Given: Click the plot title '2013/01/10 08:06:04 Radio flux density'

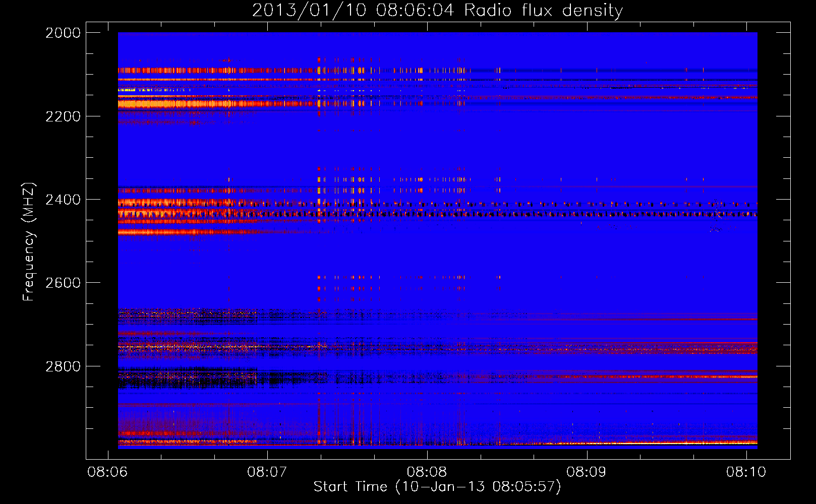Looking at the screenshot, I should 437,10.
